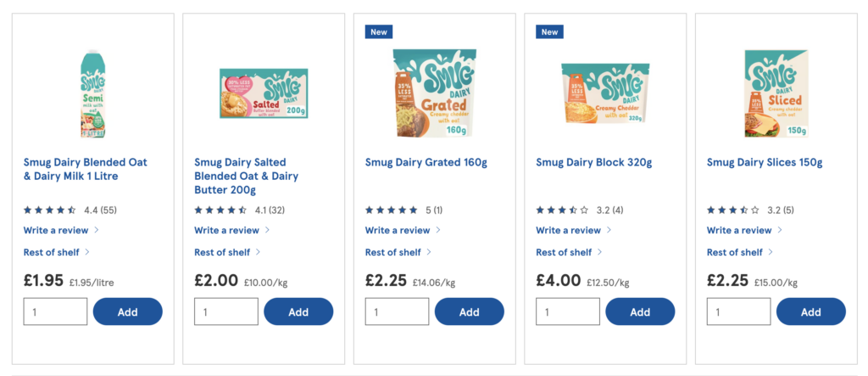Add Smug Dairy Slices 150g to basket

click(x=810, y=311)
